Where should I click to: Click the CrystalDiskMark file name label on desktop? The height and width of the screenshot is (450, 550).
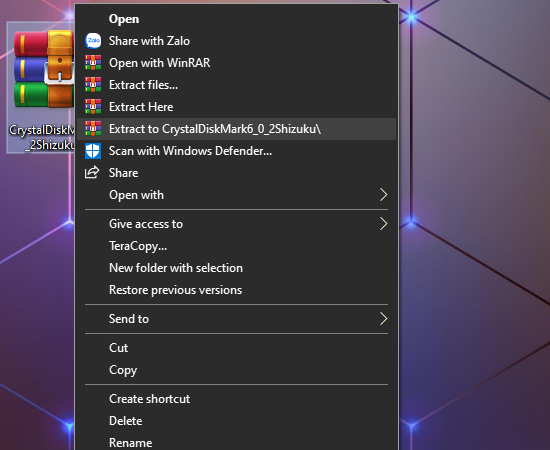[42, 137]
